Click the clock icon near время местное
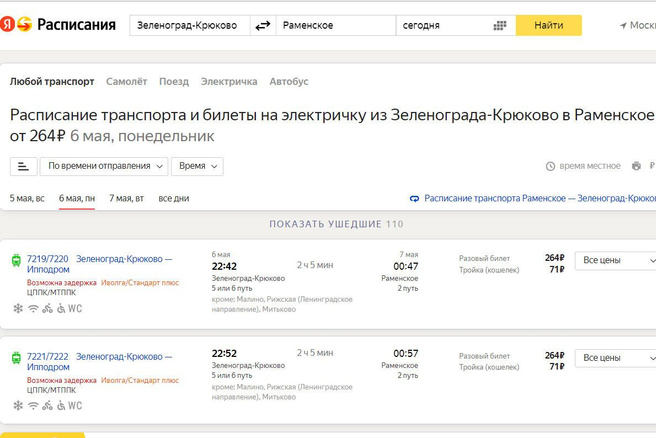 click(x=550, y=166)
